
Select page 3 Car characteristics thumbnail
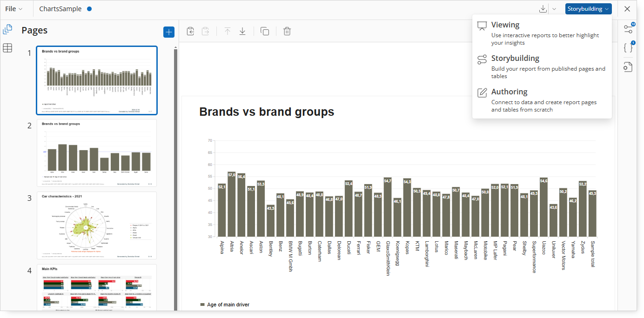click(x=97, y=225)
